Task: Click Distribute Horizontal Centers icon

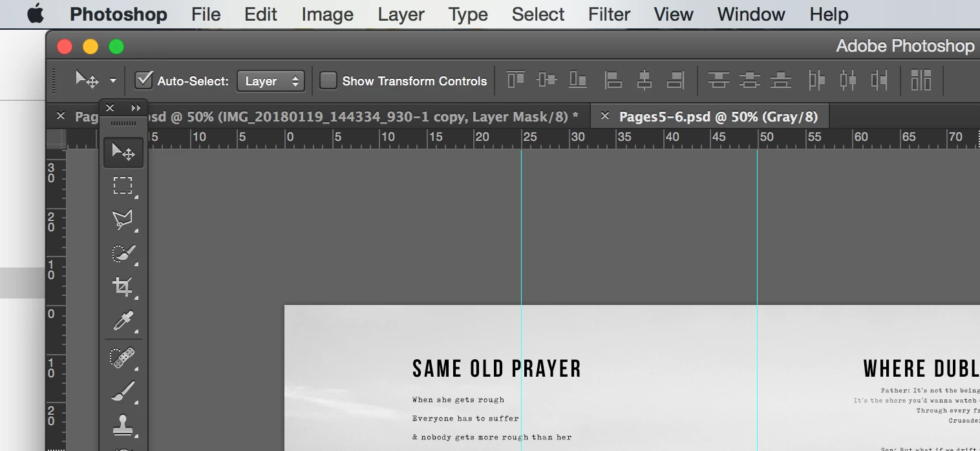Action: point(848,80)
